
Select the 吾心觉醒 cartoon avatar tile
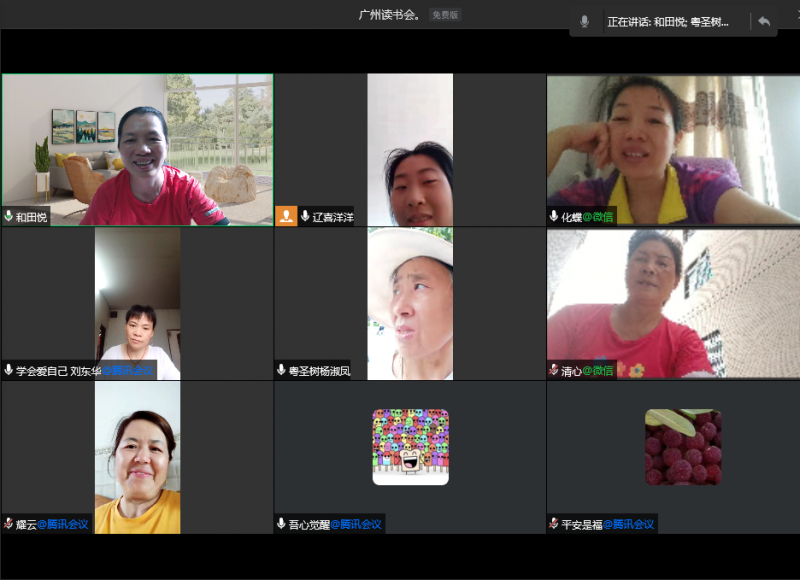point(410,447)
